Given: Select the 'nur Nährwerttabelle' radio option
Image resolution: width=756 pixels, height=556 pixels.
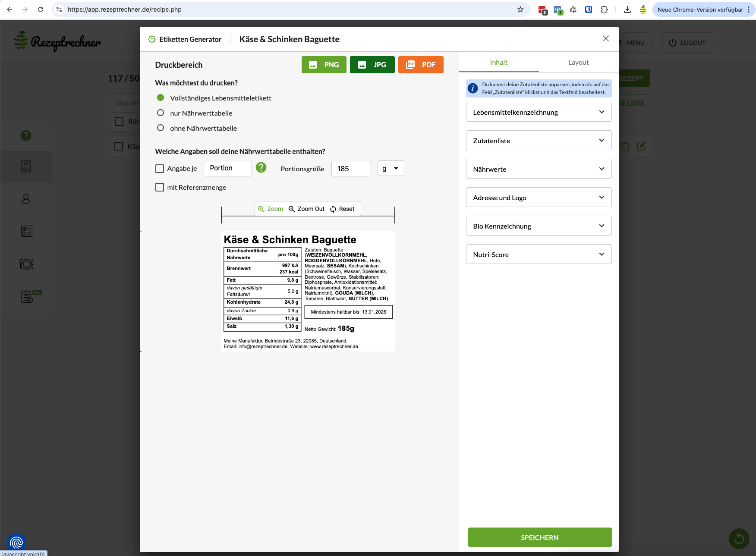Looking at the screenshot, I should [161, 113].
